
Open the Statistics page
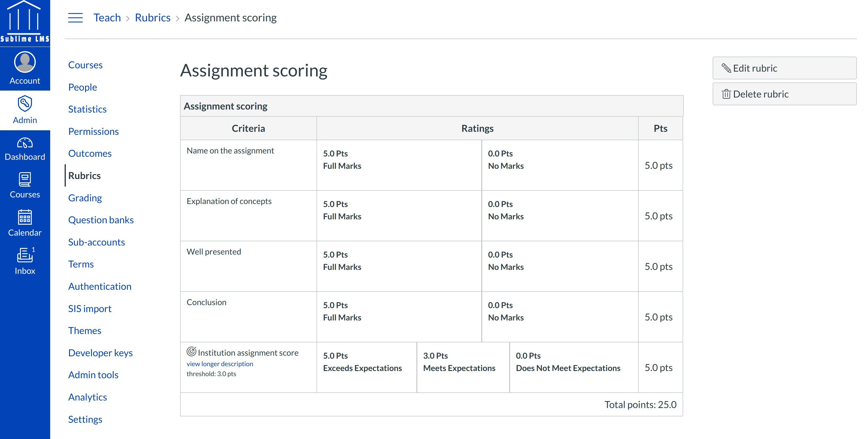(x=87, y=109)
